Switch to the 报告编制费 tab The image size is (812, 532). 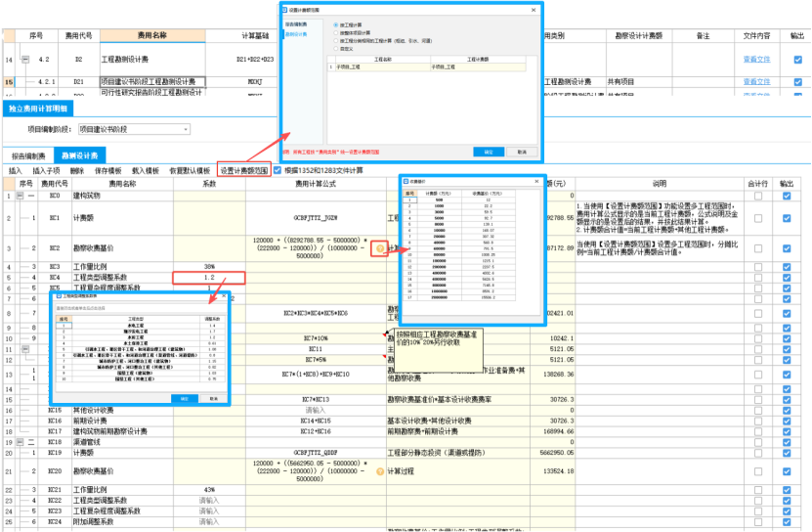coord(27,155)
